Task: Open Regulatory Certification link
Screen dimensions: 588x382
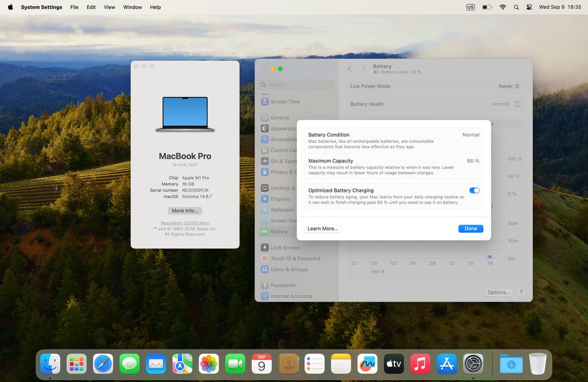Action: [185, 223]
